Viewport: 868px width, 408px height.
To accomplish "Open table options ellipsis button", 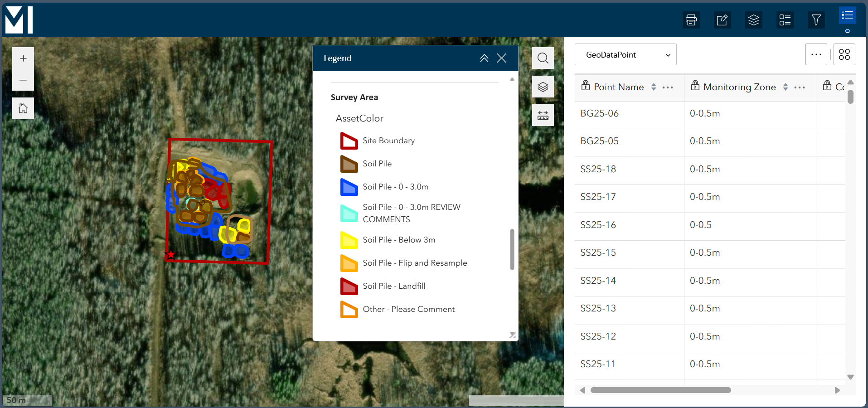I will tap(816, 54).
